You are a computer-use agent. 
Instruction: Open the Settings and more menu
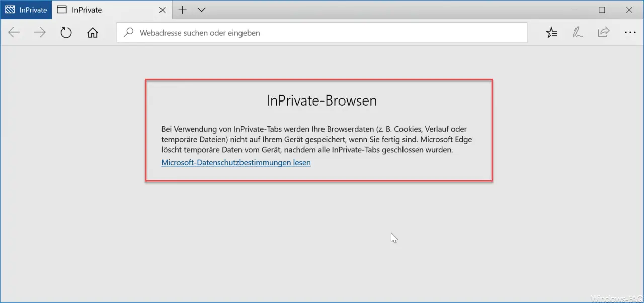(630, 33)
